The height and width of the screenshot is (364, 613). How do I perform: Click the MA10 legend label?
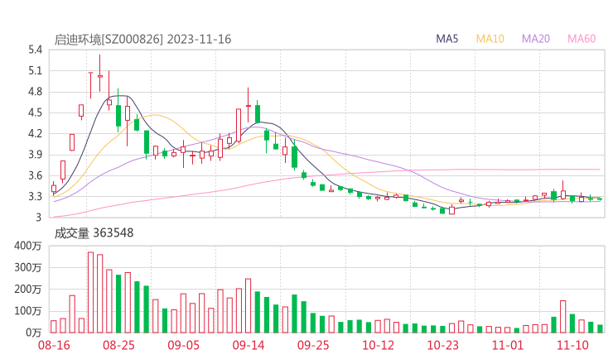(490, 39)
